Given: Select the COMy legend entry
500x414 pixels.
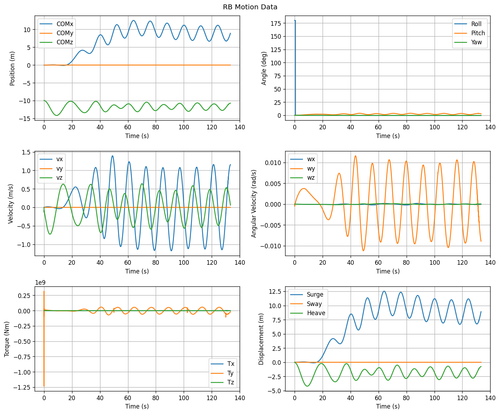Looking at the screenshot, I should pos(56,33).
